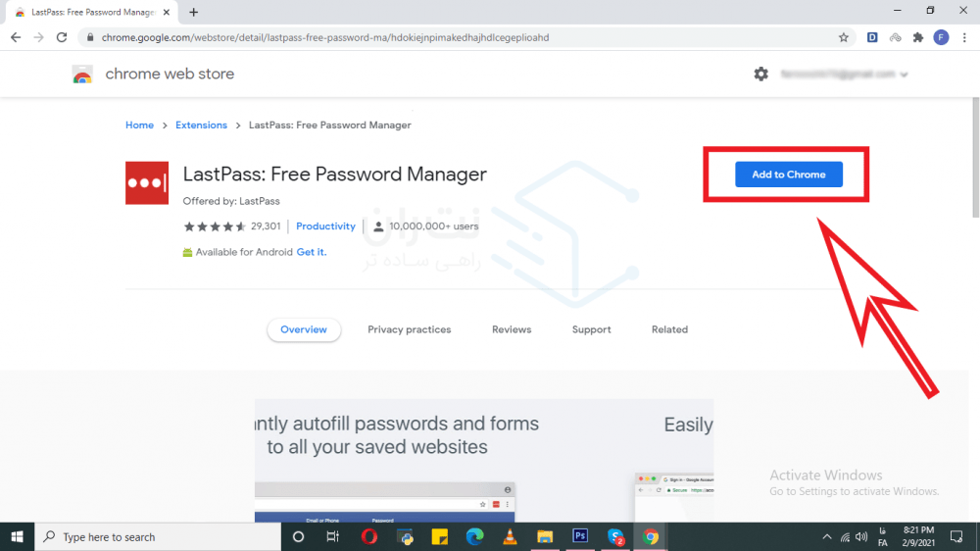Reload the page
The image size is (980, 551).
[x=62, y=37]
